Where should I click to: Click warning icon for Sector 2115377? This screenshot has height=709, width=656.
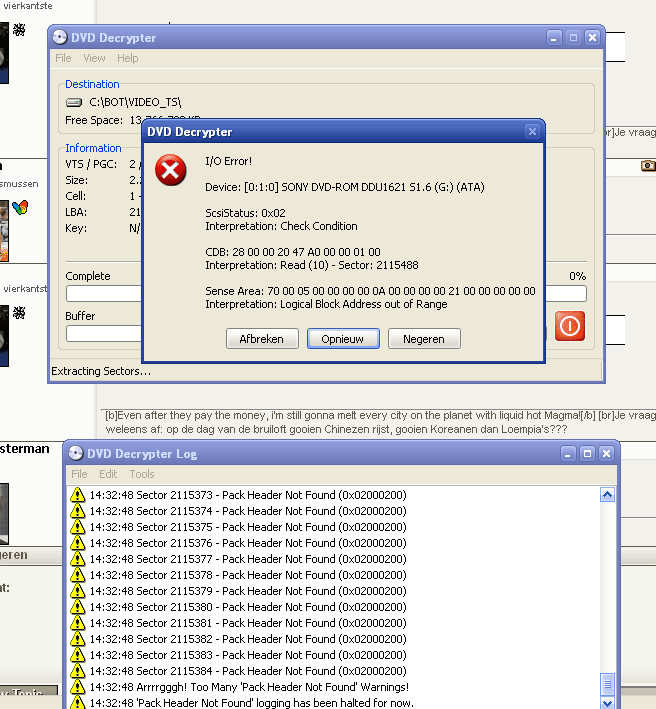(78, 559)
